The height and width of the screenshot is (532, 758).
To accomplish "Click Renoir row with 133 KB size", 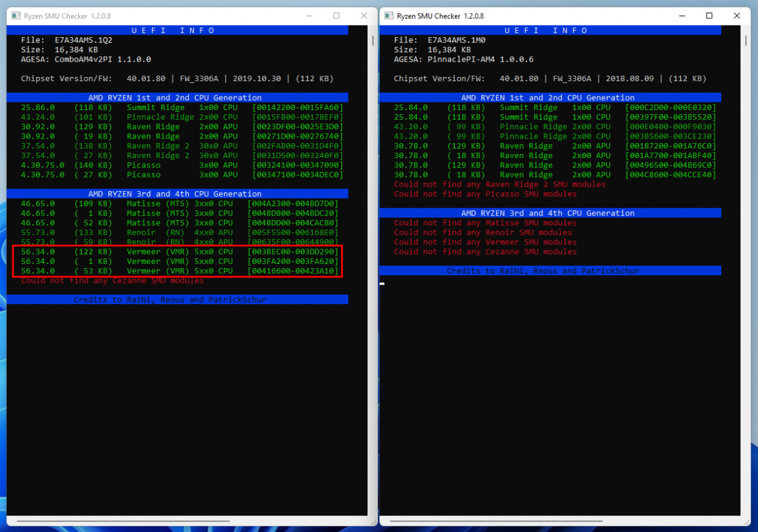I will (179, 233).
